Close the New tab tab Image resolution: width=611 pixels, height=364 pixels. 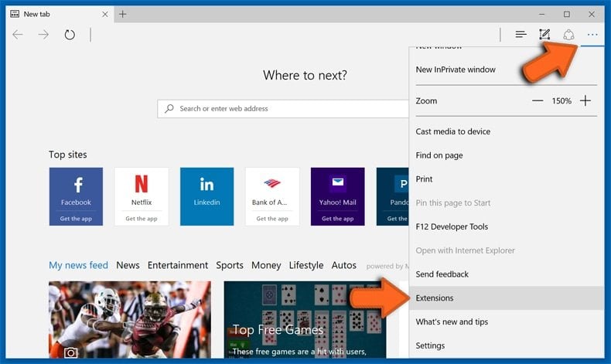tap(105, 14)
